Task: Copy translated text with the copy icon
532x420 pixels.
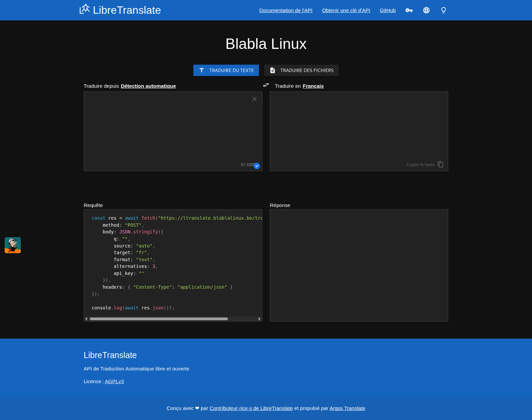Action: [x=441, y=164]
